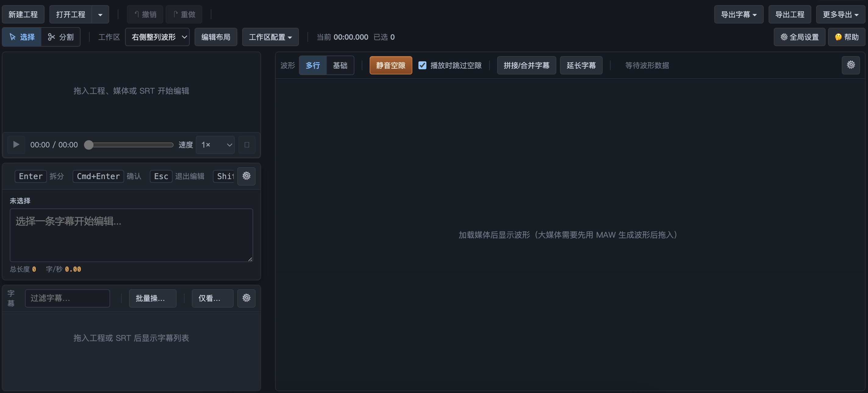This screenshot has width=868, height=393.
Task: Open 导出字幕 dropdown menu
Action: [739, 14]
